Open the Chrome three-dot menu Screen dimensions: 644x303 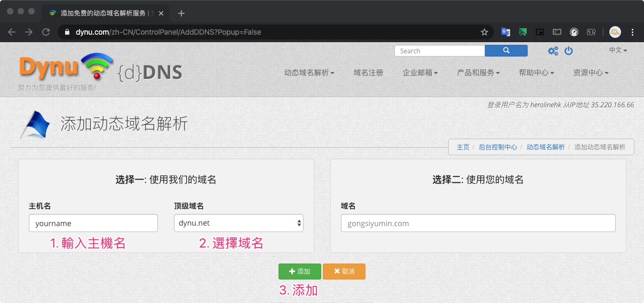pos(633,32)
